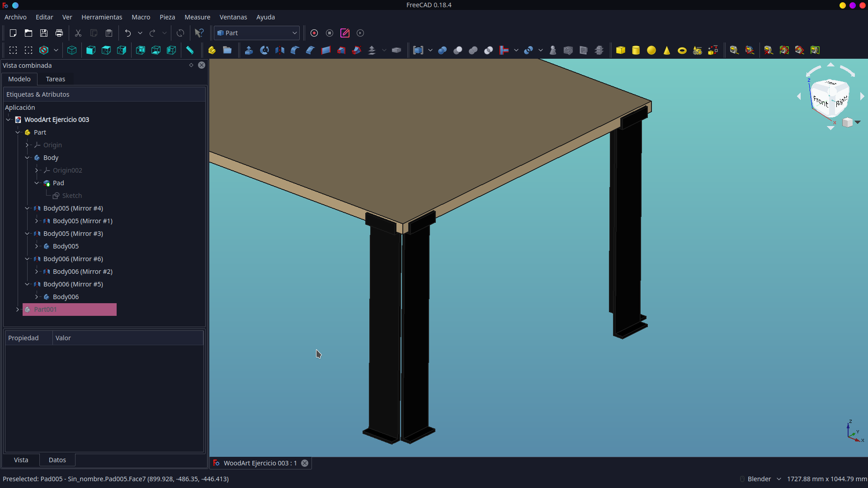Open the Blender navigation style selector
The image size is (868, 488).
764,479
